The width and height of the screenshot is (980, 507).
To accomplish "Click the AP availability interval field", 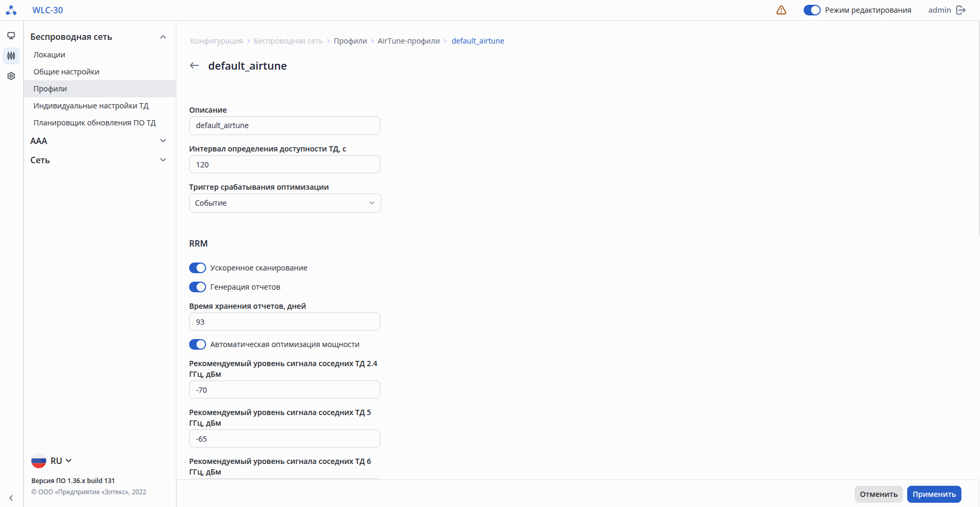I will click(285, 165).
